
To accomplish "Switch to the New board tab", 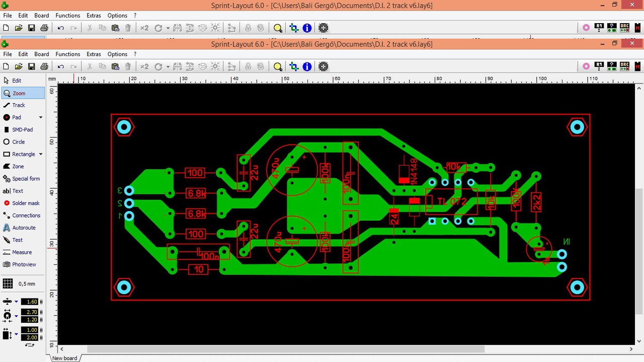I will coord(64,358).
